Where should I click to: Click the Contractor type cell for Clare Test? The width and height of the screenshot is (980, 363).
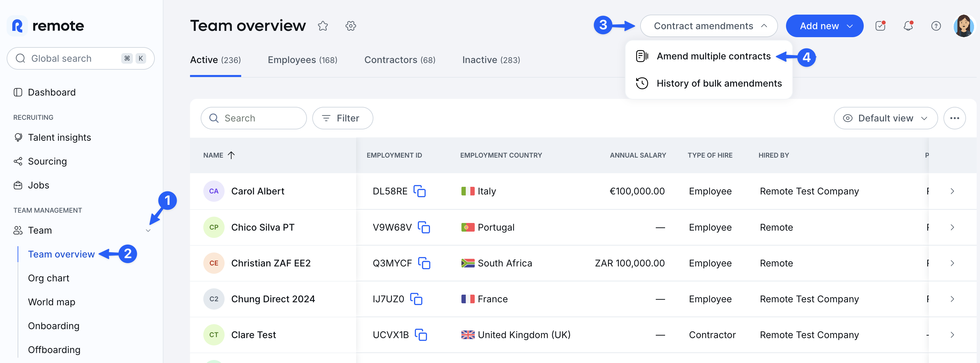[712, 335]
